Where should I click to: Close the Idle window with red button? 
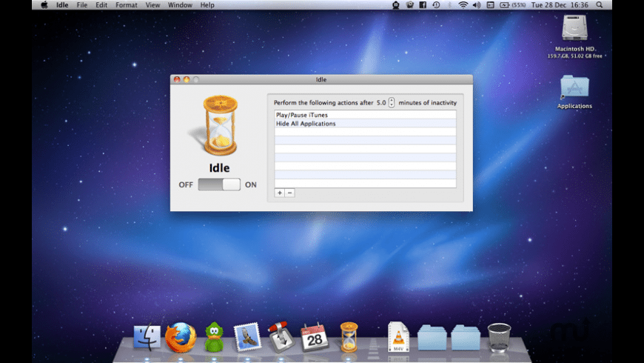click(177, 79)
